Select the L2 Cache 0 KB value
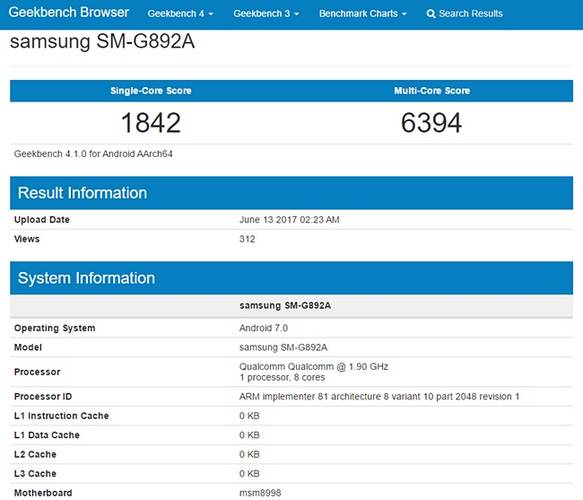 [249, 455]
